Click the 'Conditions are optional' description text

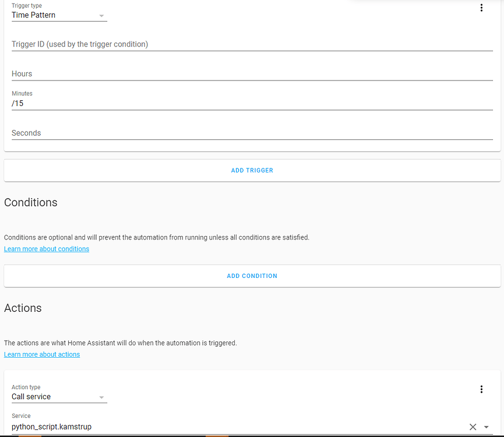[x=157, y=238]
